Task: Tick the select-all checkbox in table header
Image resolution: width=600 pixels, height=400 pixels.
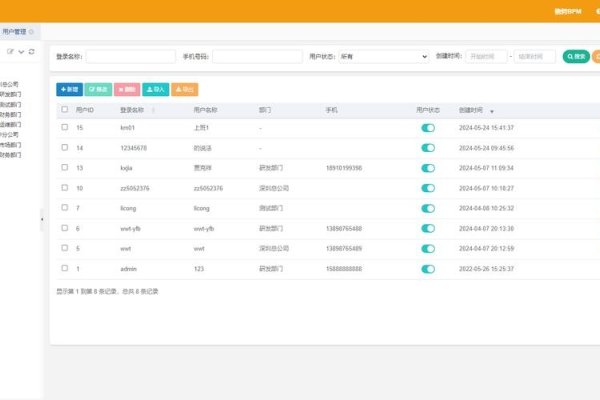Action: coord(65,109)
